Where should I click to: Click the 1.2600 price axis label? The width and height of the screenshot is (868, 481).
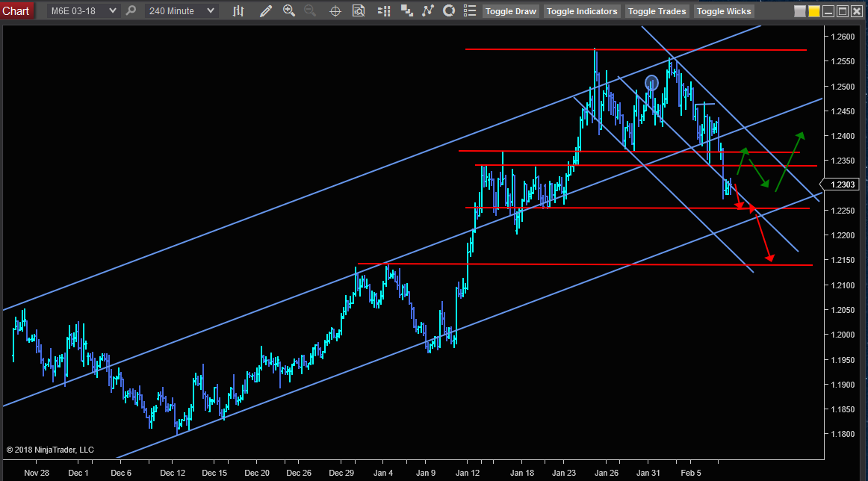(843, 37)
